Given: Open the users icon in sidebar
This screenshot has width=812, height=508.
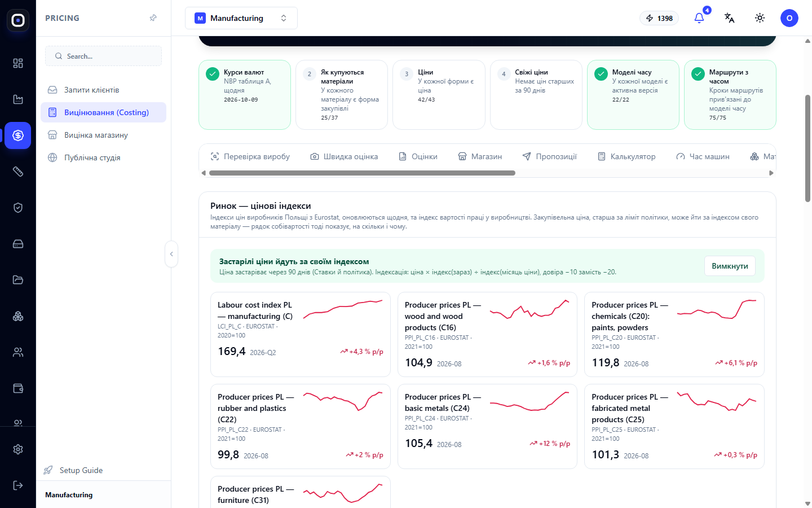Looking at the screenshot, I should point(18,352).
